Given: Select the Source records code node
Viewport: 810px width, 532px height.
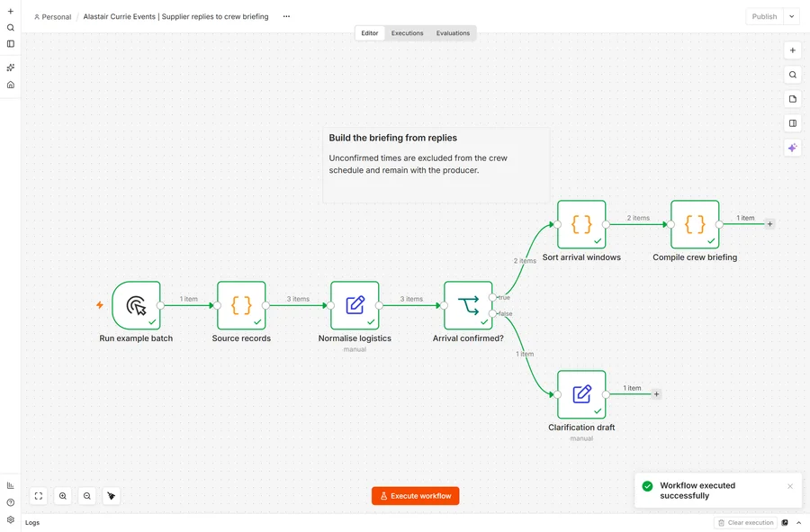Looking at the screenshot, I should pyautogui.click(x=241, y=305).
